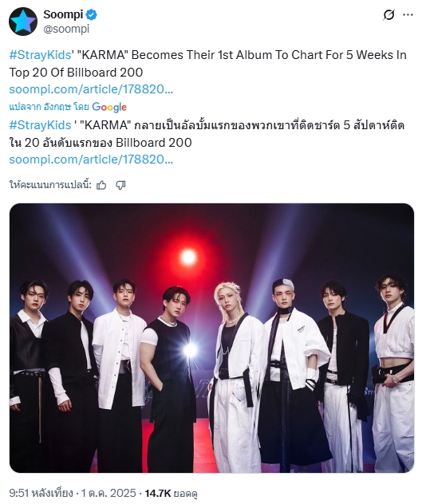Click the Thai translated KARMA post text
The height and width of the screenshot is (504, 422).
(207, 134)
